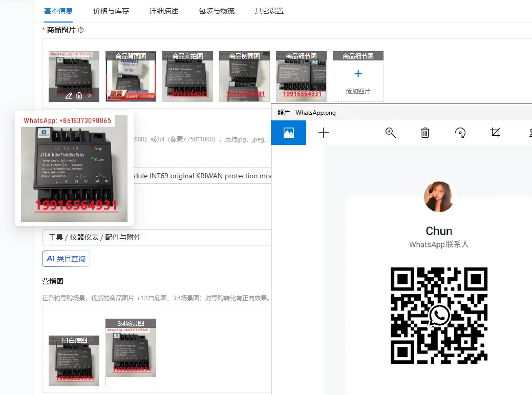Screen dimensions: 532x395
Task: Select the 包装与物流 tab
Action: point(217,11)
